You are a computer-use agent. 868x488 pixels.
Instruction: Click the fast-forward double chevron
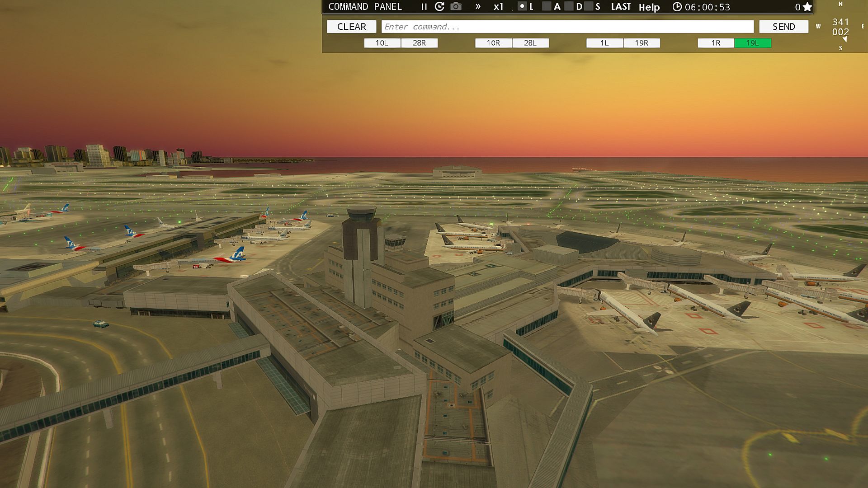pos(478,7)
